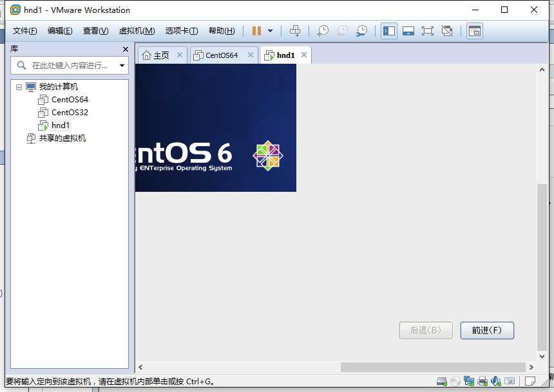
Task: Open the snapshot manager
Action: 361,31
